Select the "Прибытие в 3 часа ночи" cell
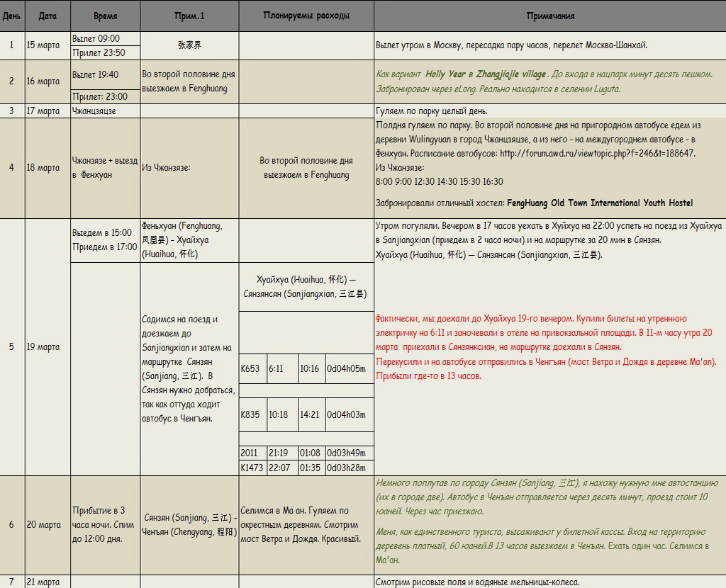 click(106, 525)
